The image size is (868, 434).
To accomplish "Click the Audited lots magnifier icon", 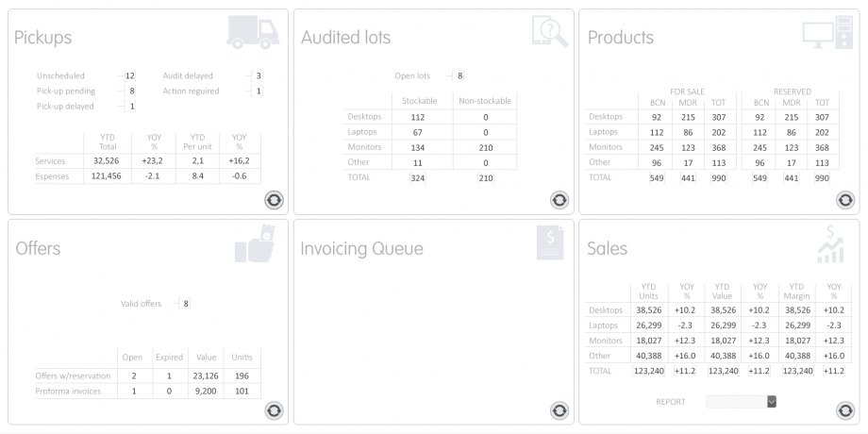I will pos(549,32).
